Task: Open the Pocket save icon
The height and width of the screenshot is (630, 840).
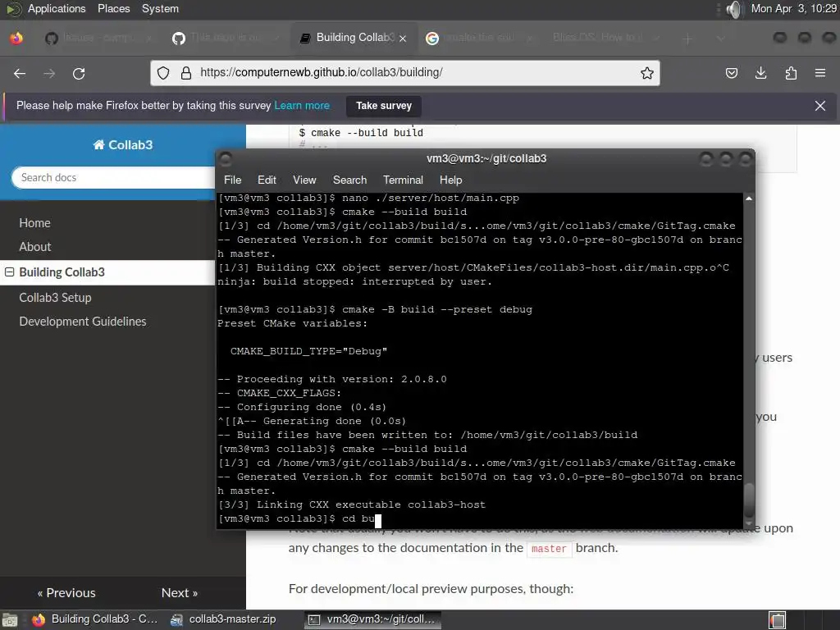Action: coord(731,73)
